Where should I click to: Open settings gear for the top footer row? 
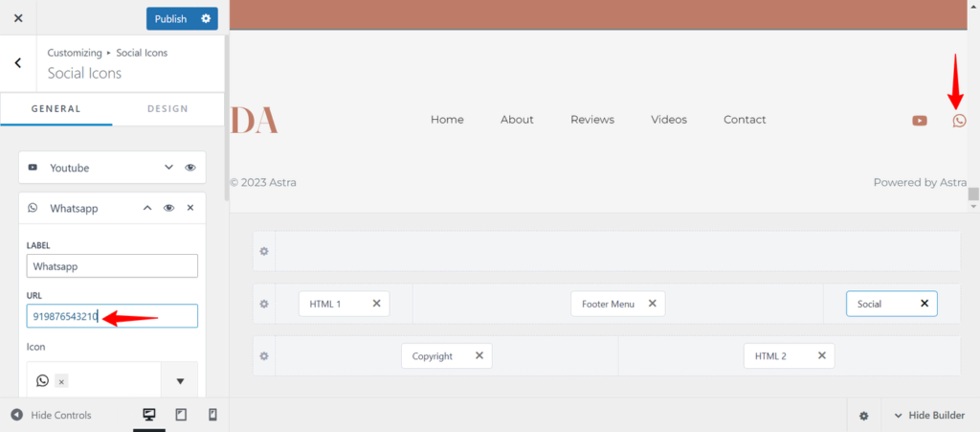click(264, 251)
